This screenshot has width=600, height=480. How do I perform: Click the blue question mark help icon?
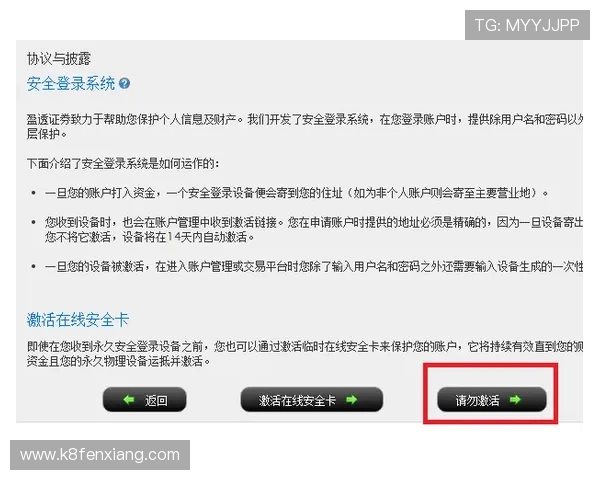click(x=124, y=83)
